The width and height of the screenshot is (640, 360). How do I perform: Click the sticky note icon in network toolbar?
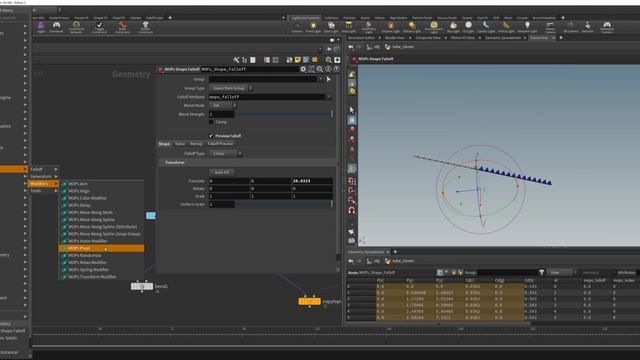(x=298, y=60)
